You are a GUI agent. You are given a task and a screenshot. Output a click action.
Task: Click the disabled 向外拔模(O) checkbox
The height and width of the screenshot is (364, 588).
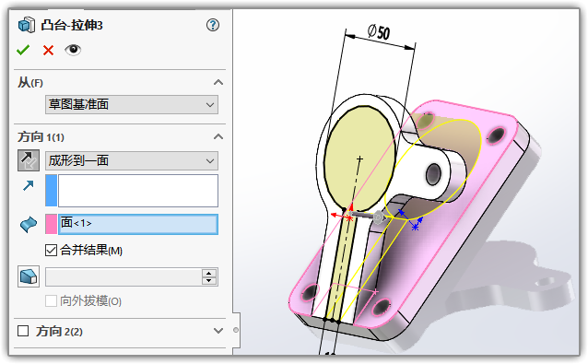pos(51,300)
